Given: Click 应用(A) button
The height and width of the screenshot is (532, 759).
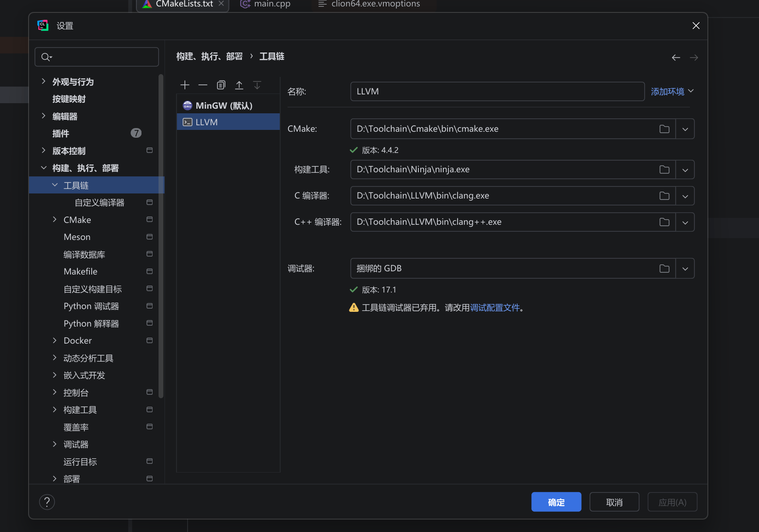Looking at the screenshot, I should (x=672, y=502).
